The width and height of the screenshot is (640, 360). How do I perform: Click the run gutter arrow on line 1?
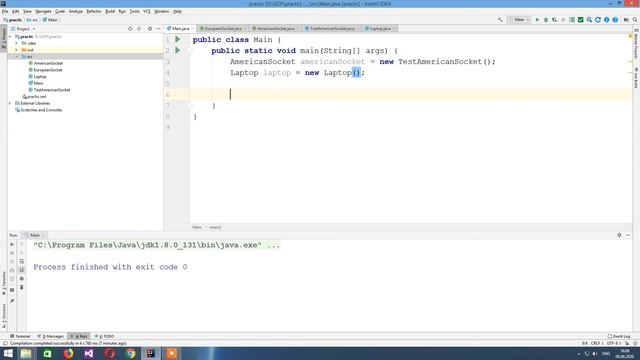point(178,39)
